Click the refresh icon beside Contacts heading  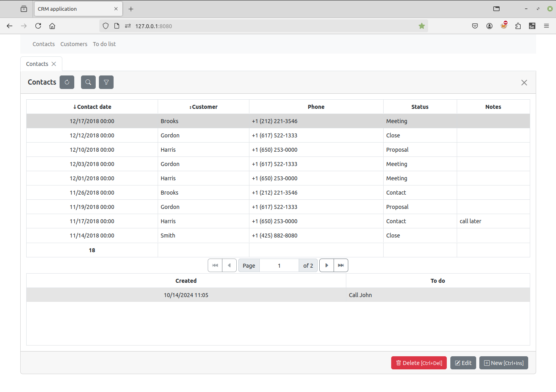[x=67, y=82]
